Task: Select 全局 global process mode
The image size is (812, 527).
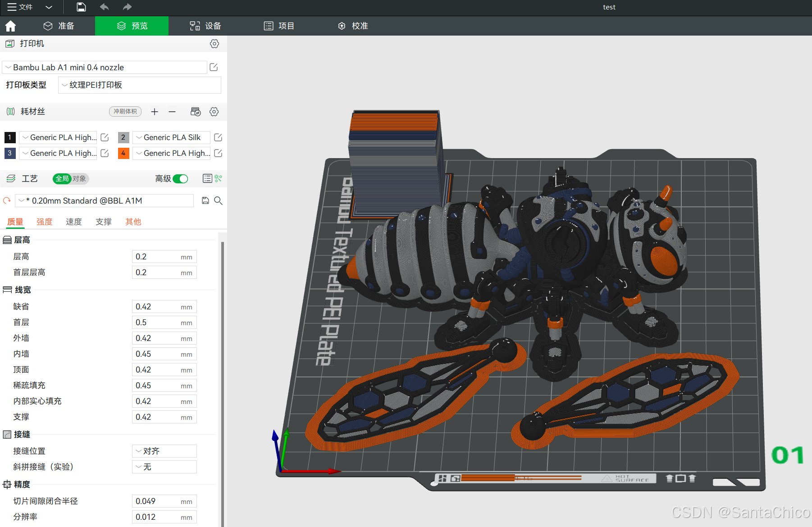Action: [x=62, y=179]
